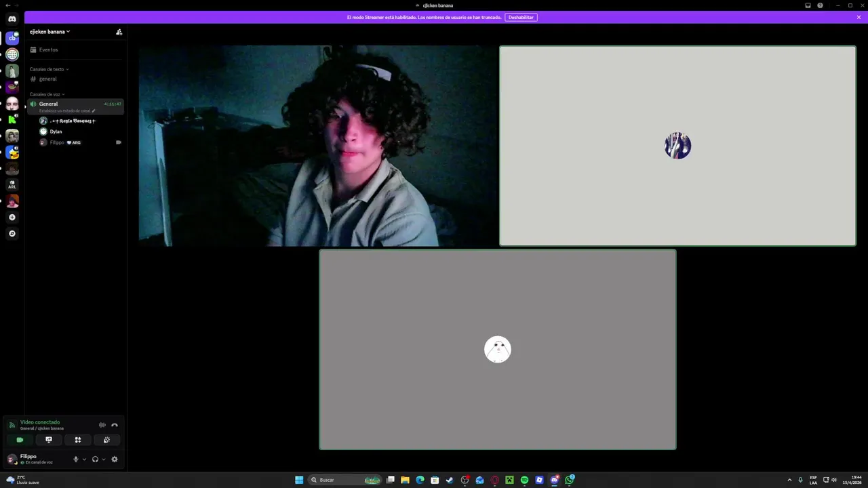Screen dimensions: 868x488
Task: Open the duck avatar server
Action: [x=12, y=152]
